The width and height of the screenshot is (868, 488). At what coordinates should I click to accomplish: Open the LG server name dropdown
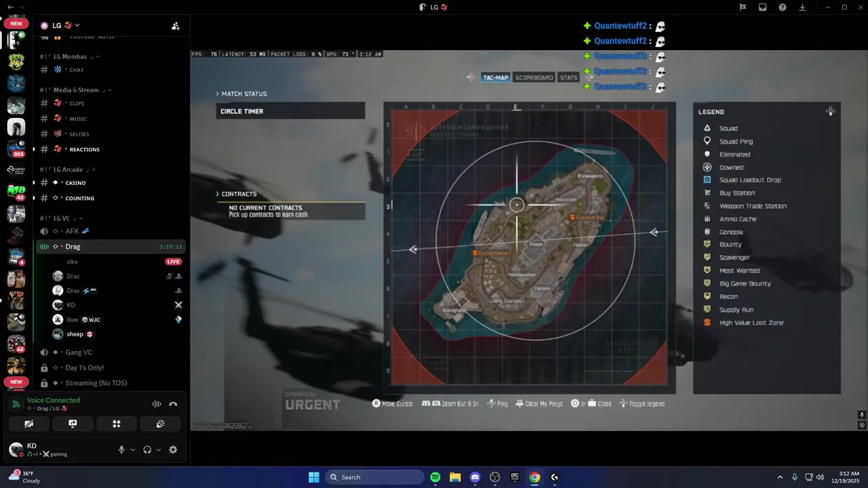pos(60,26)
